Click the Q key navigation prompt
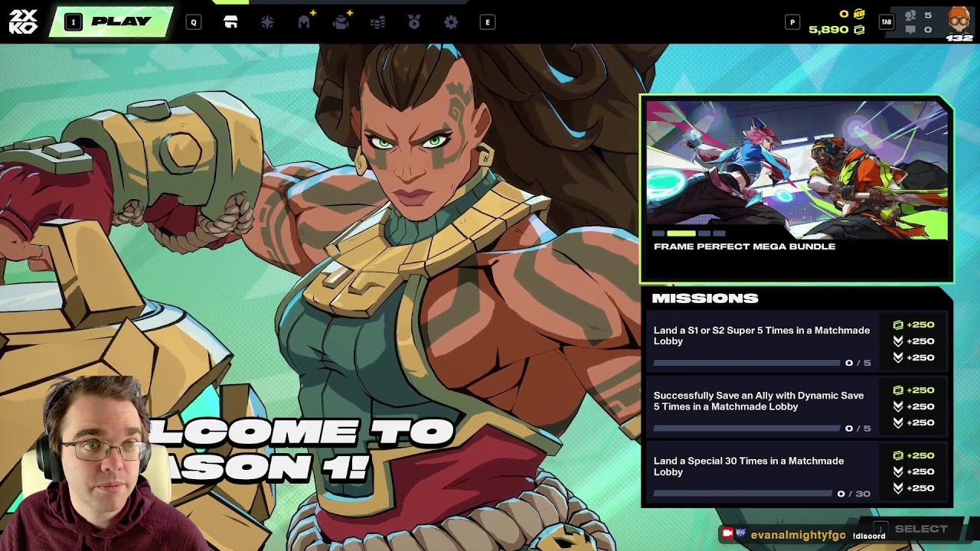Screen dimensions: 980x551 click(x=194, y=22)
